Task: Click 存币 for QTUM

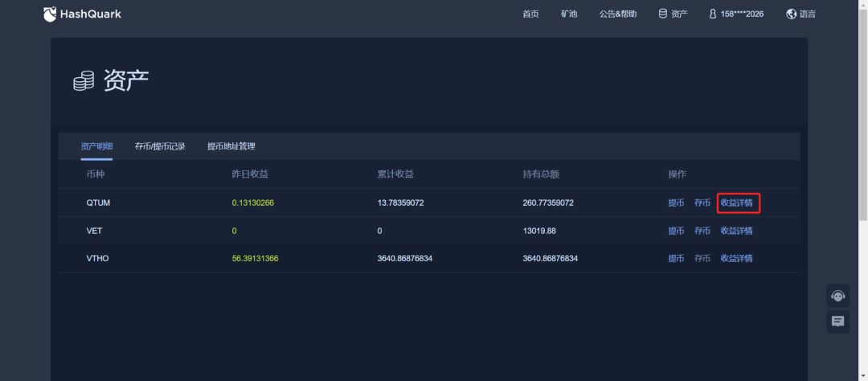Action: pyautogui.click(x=702, y=203)
